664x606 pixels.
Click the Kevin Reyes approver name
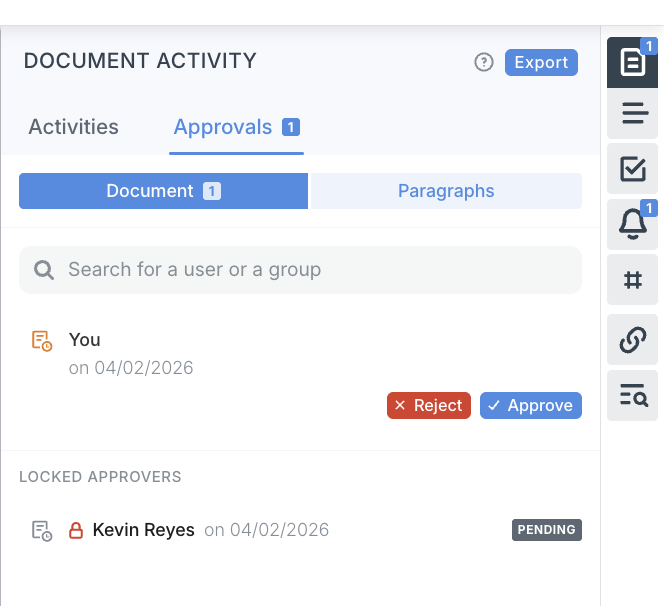coord(144,530)
